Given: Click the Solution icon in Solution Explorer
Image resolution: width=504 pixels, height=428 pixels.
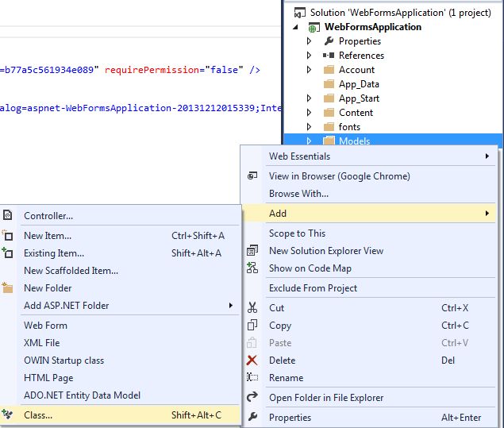Looking at the screenshot, I should pos(299,13).
